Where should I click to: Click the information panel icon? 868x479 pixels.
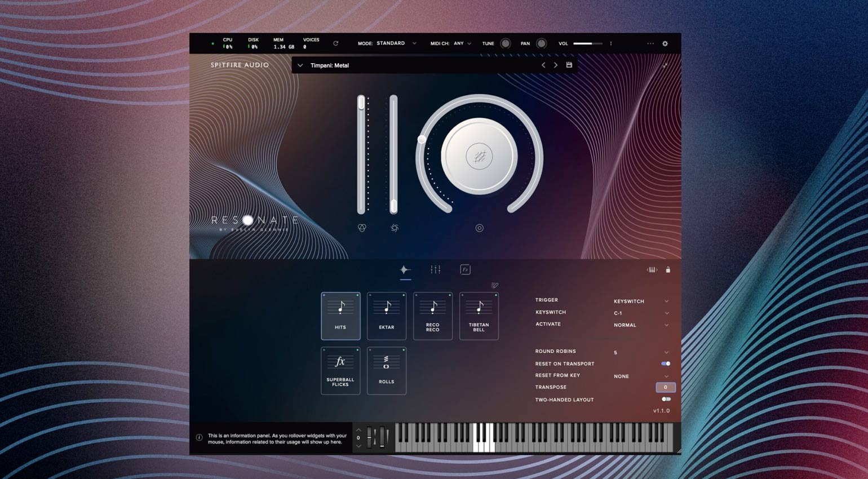199,438
